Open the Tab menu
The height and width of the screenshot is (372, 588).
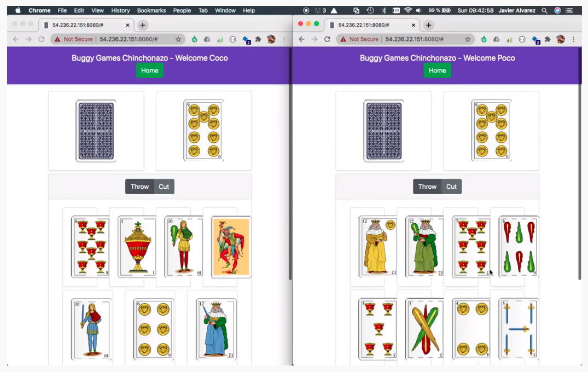pyautogui.click(x=203, y=10)
